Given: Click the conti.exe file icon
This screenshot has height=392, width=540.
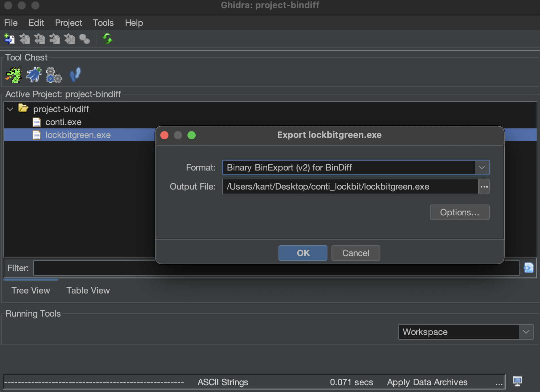Looking at the screenshot, I should click(x=36, y=122).
